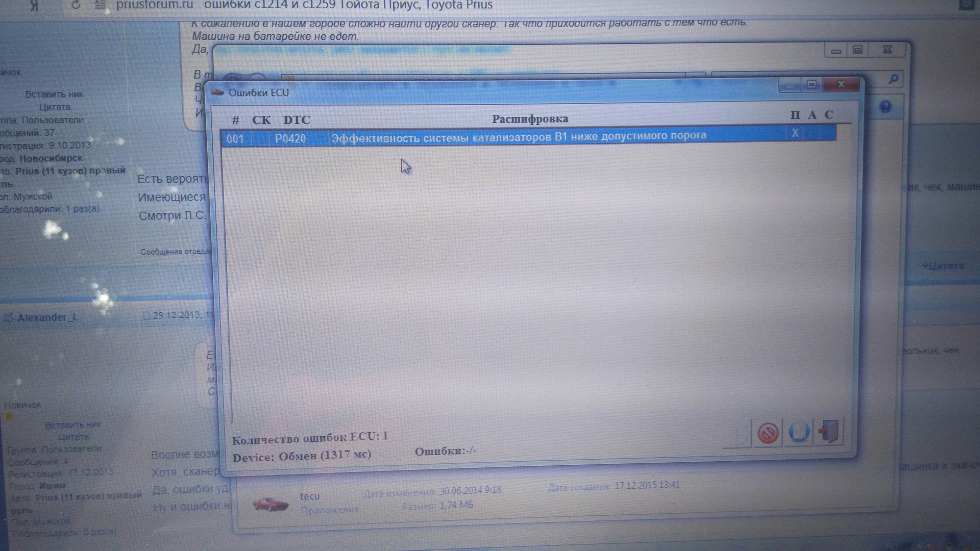Click the Цитата link under Вставить ник
980x551 pixels.
tap(55, 107)
